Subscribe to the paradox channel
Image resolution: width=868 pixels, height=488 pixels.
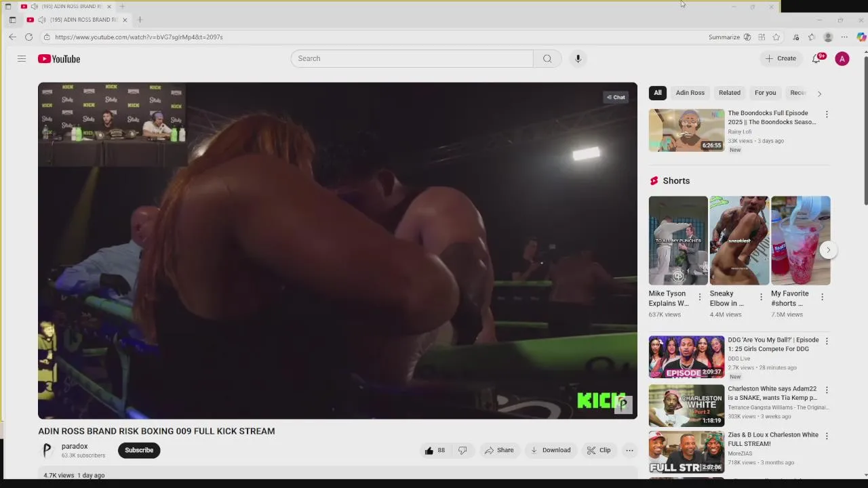pyautogui.click(x=139, y=450)
